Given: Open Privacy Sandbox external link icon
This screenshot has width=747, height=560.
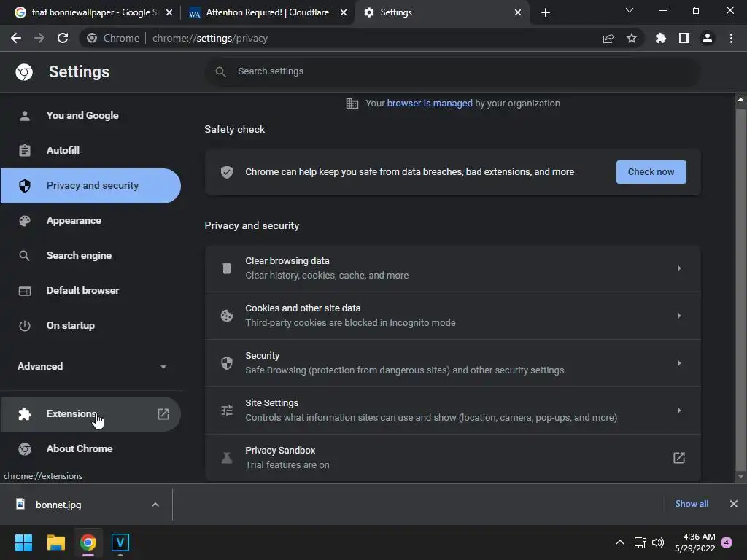Looking at the screenshot, I should 679,458.
